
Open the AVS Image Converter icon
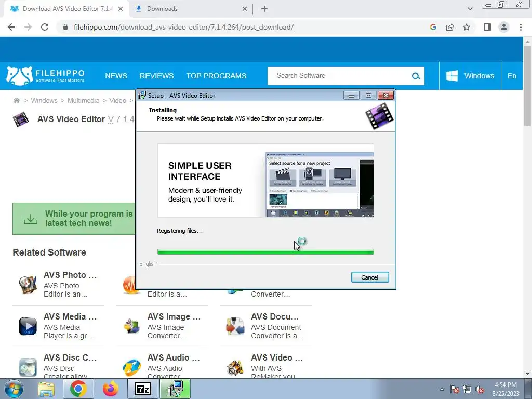tap(131, 326)
